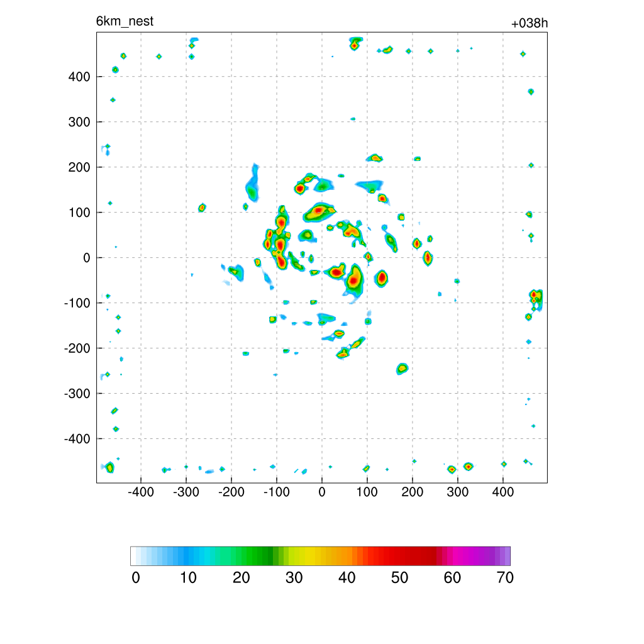Image resolution: width=644 pixels, height=644 pixels.
Task: Select the y-axis tick label -100
Action: coord(77,303)
